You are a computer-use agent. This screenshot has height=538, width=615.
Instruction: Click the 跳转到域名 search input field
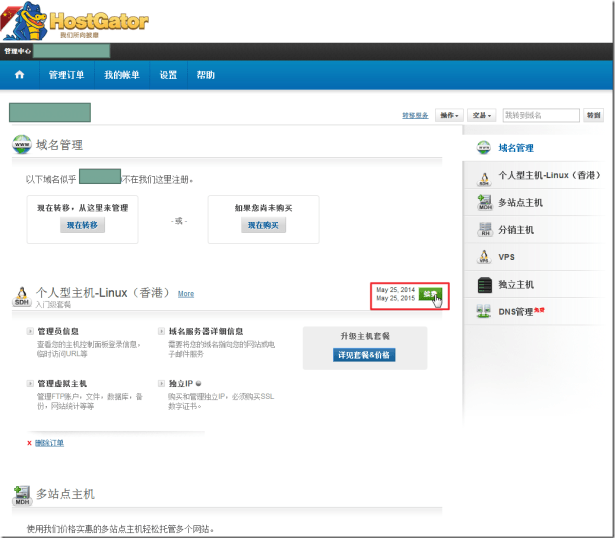541,115
